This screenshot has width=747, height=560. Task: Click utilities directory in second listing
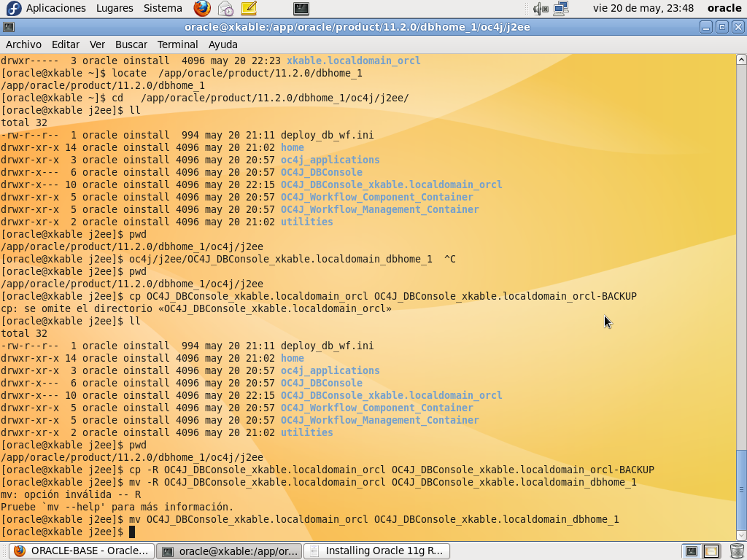point(306,432)
